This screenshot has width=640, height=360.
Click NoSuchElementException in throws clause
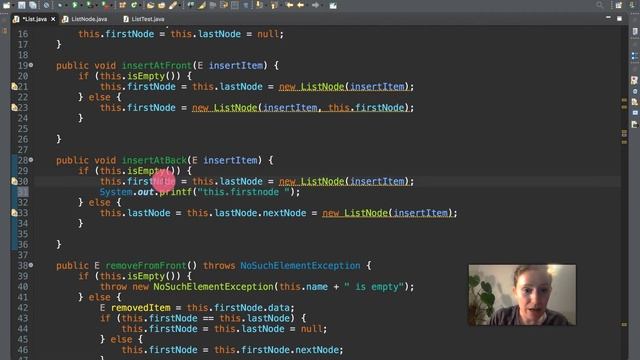coord(300,266)
